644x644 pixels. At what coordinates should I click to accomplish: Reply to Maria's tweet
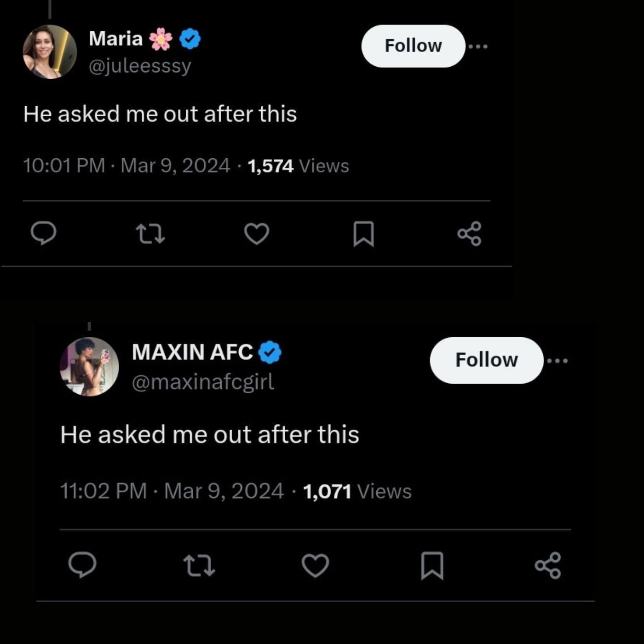[44, 233]
